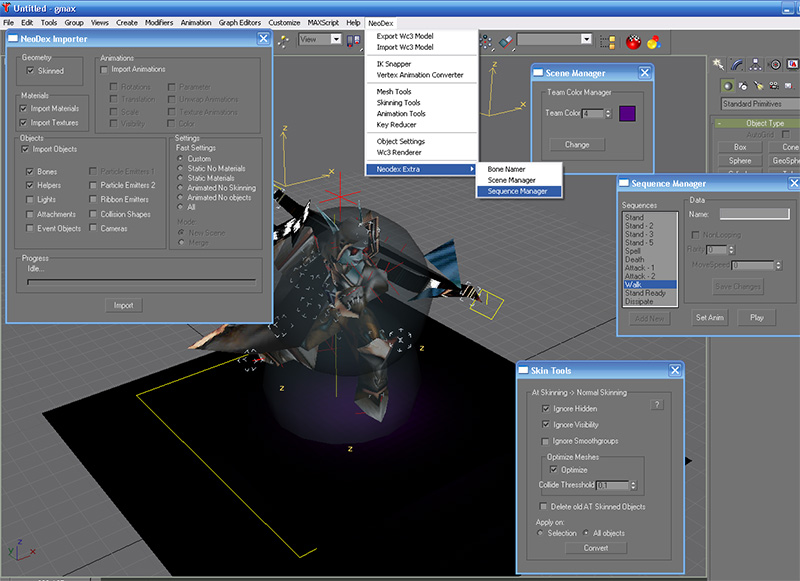The height and width of the screenshot is (581, 800).
Task: Click the dotted circle selection toolbar icon
Action: point(486,42)
